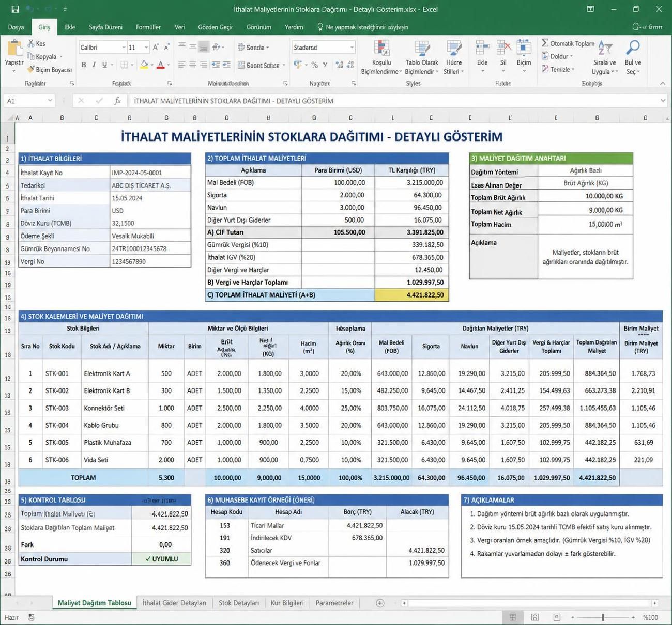672x625 pixels.
Task: Center text horizontally icon
Action: 192,65
